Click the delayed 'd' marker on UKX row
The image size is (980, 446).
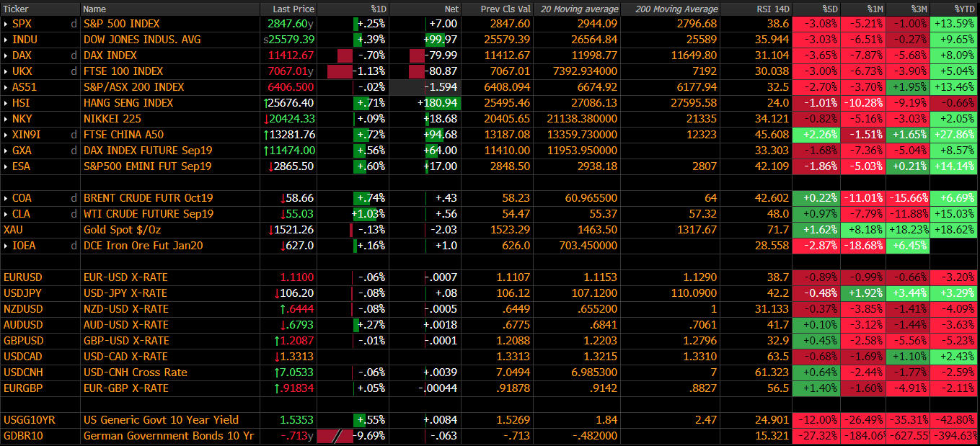[x=74, y=71]
